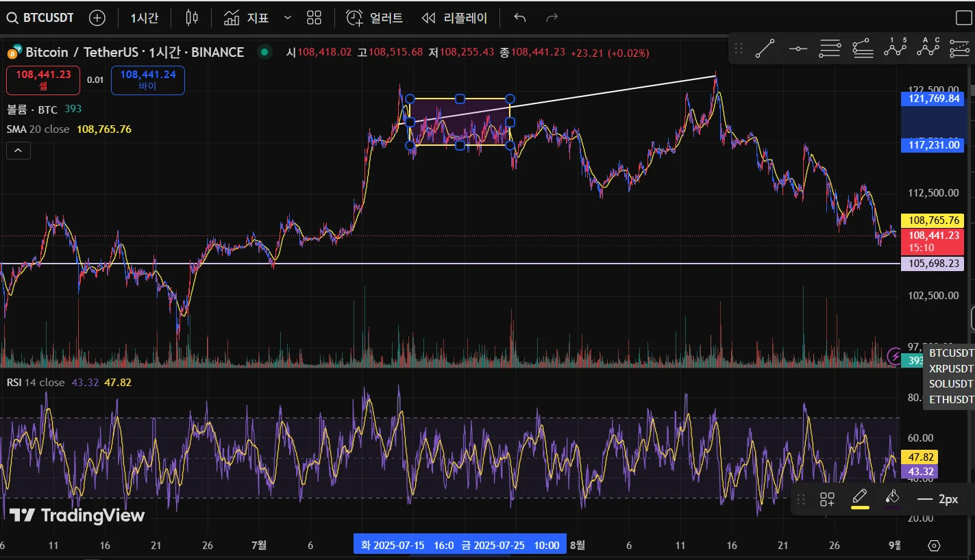Click the closing price value 종108,441.23

[x=532, y=52]
